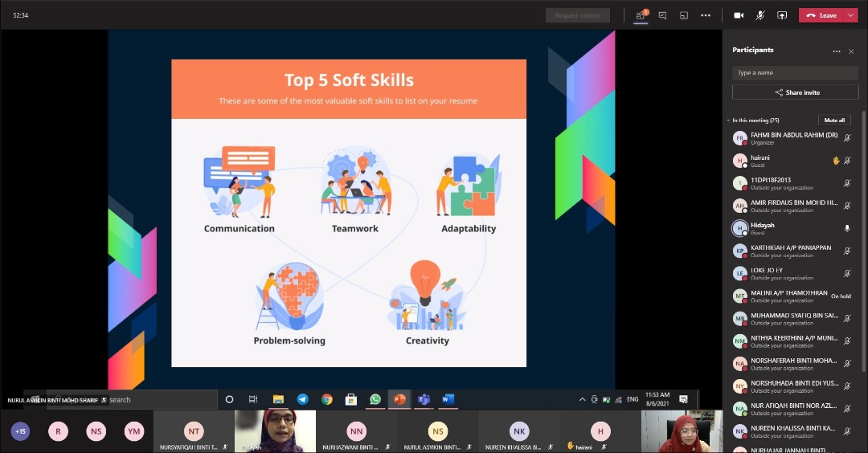Click the Microsoft Store icon in shared taskbar

[x=351, y=399]
